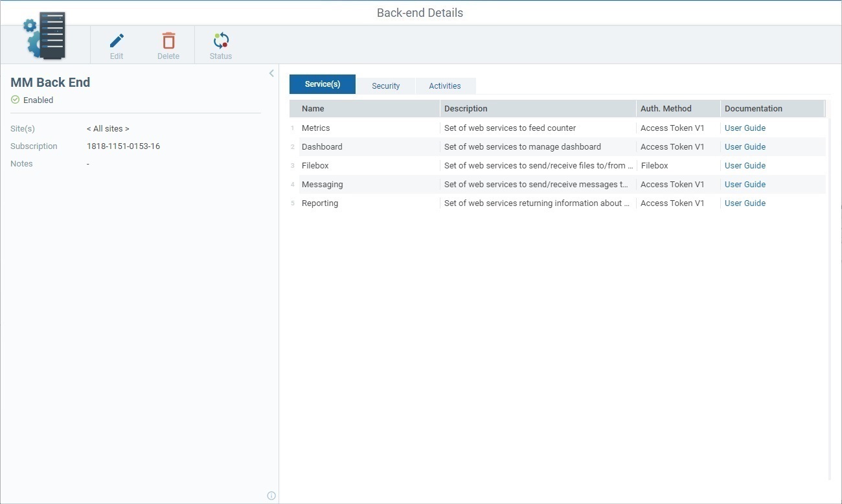The image size is (842, 504).
Task: Click the Enabled status check icon
Action: coord(14,100)
